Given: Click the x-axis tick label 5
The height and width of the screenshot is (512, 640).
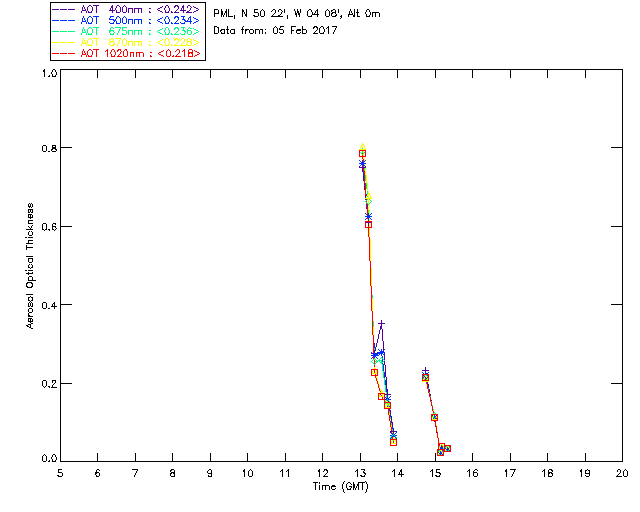Looking at the screenshot, I should 60,473.
